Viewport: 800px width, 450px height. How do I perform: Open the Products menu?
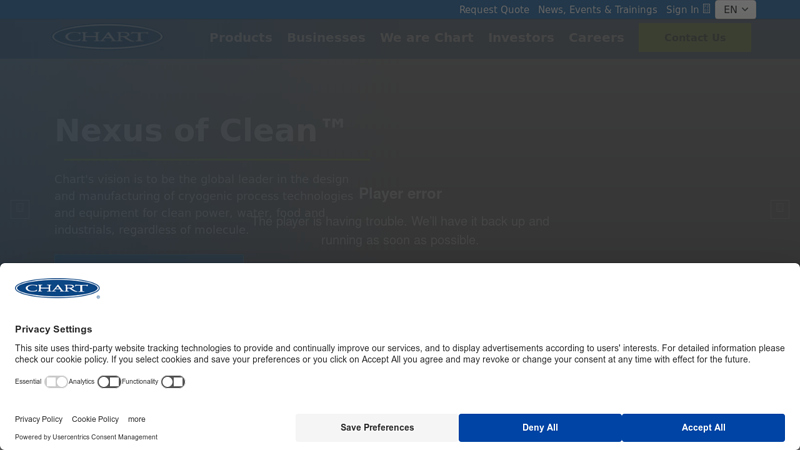pos(241,38)
